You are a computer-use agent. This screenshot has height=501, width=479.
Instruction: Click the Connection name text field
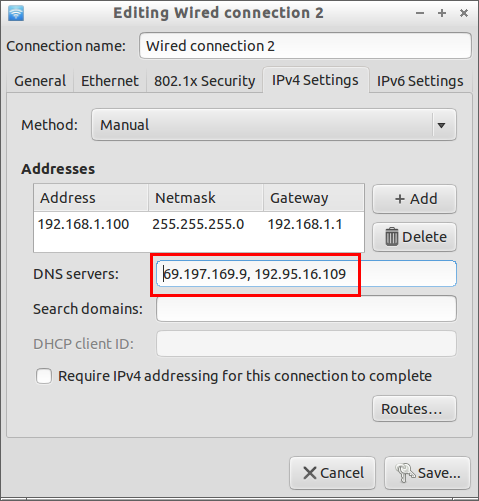305,46
